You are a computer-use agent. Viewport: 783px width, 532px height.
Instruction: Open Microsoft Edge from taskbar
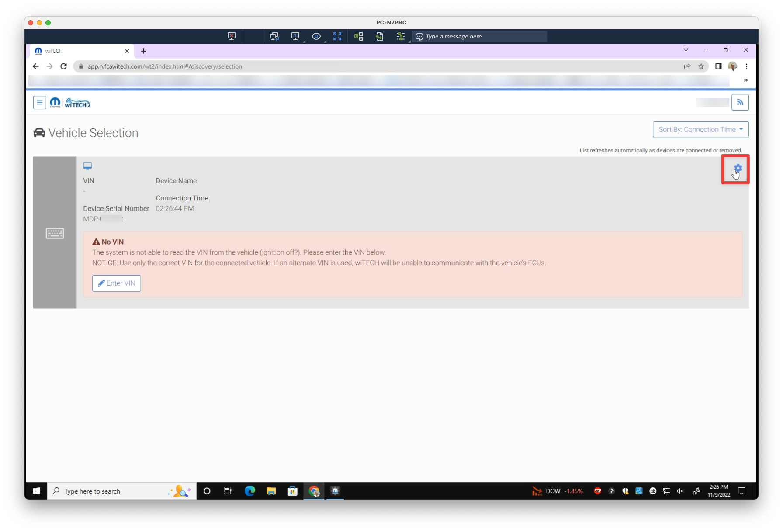click(x=249, y=491)
